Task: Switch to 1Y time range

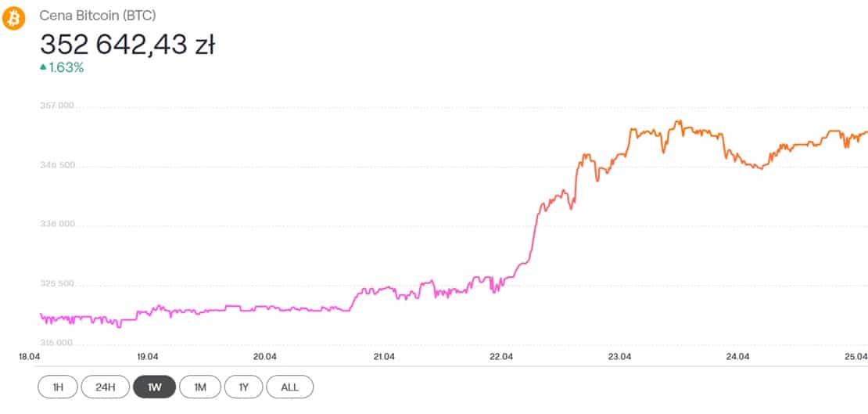Action: pyautogui.click(x=243, y=387)
